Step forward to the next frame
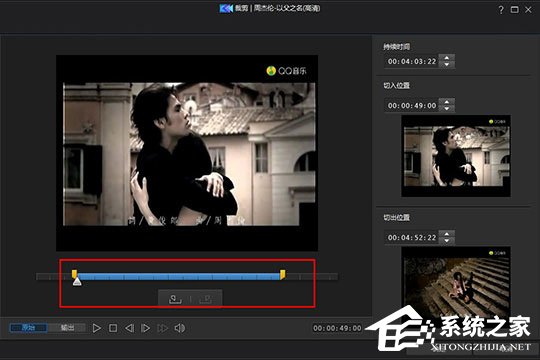Image resolution: width=540 pixels, height=360 pixels. point(146,328)
